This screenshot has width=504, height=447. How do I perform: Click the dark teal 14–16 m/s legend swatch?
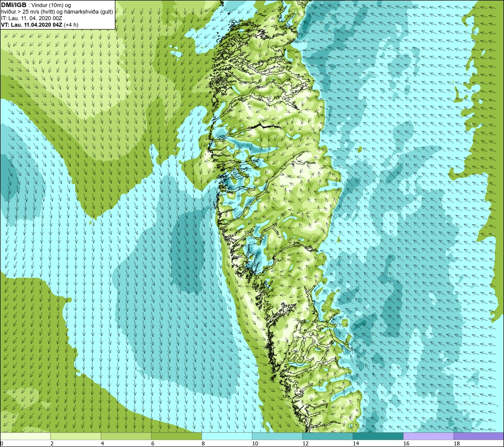pyautogui.click(x=378, y=436)
